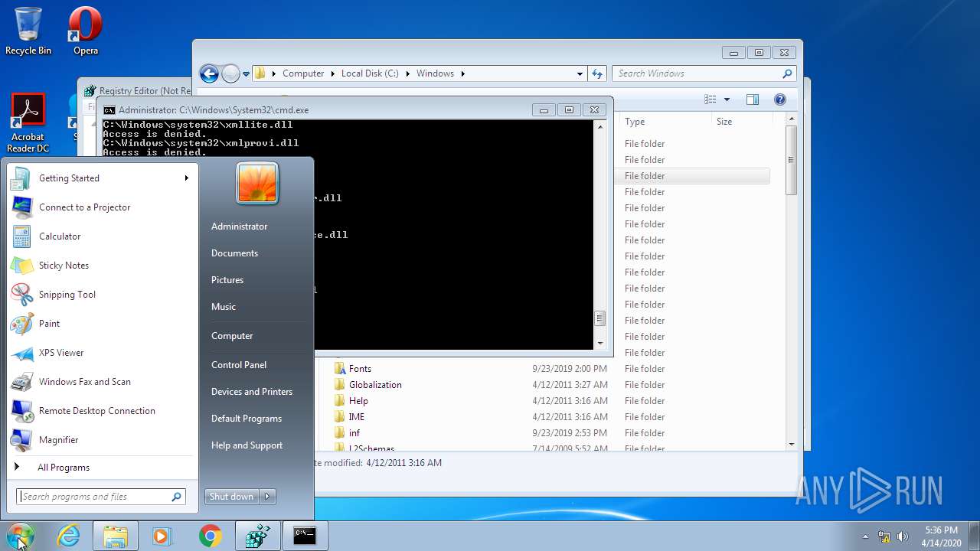Click the Windows Fax and Scan icon
The height and width of the screenshot is (551, 980).
point(21,382)
